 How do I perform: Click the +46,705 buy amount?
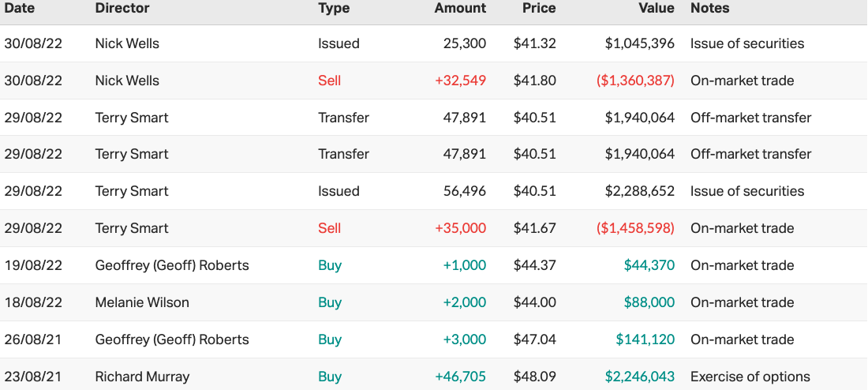(x=460, y=377)
